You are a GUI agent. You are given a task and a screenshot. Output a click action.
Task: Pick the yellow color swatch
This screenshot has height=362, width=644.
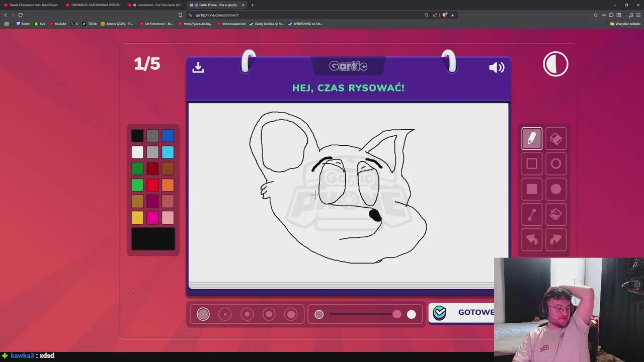click(x=137, y=217)
